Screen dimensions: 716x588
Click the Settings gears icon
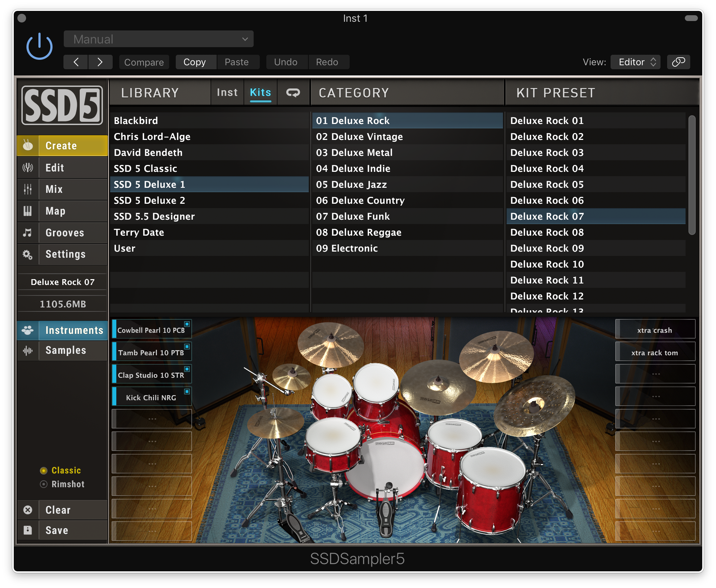28,254
